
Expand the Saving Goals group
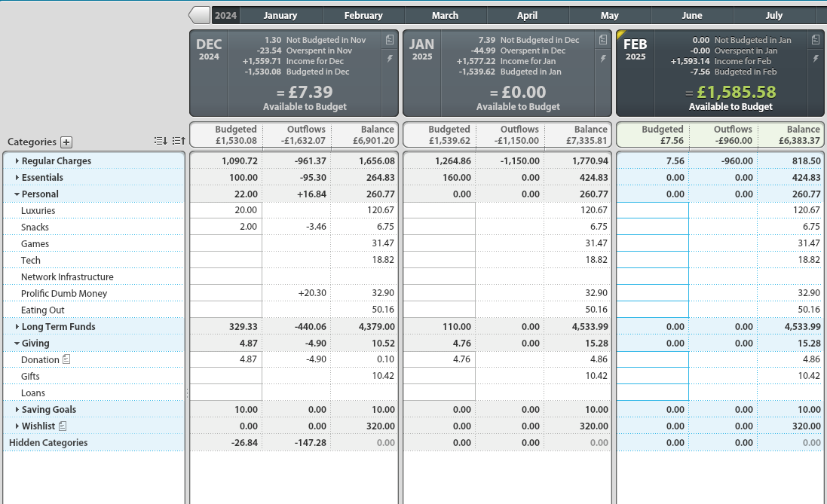pos(17,409)
